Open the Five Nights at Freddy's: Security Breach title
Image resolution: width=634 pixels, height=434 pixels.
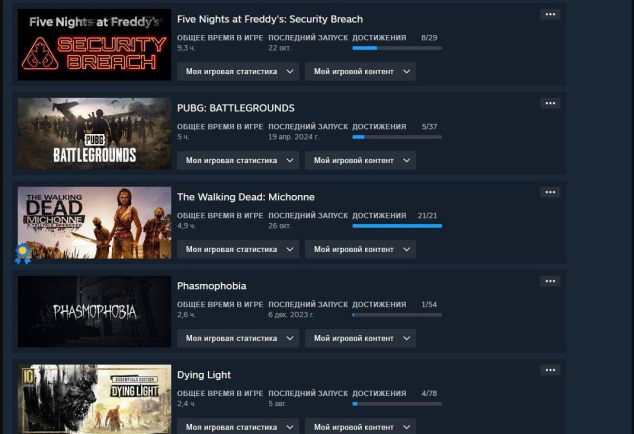pyautogui.click(x=270, y=19)
